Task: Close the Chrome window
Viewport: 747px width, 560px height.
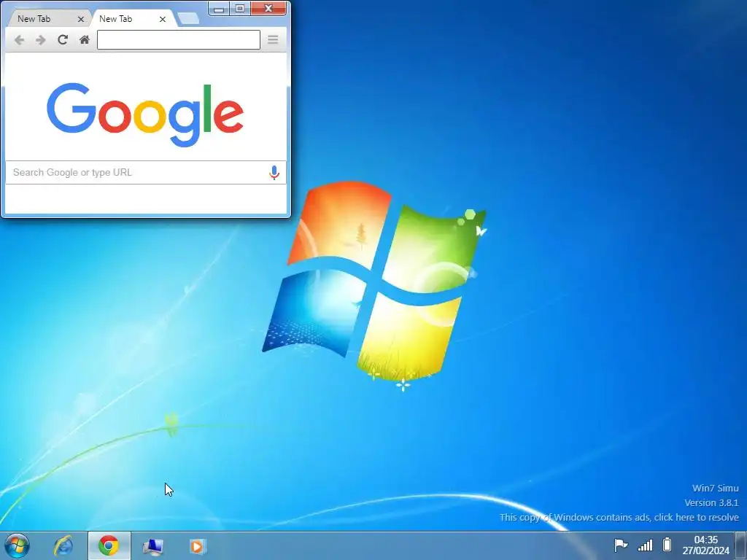Action: click(268, 9)
